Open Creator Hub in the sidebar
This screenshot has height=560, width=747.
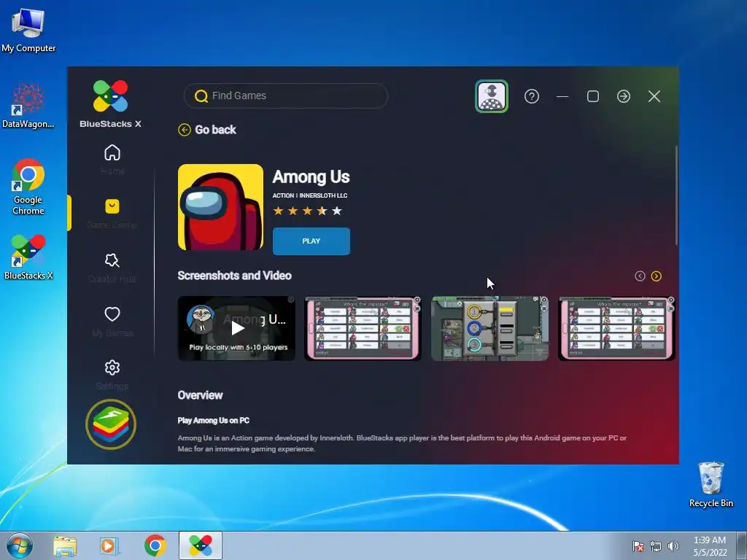click(112, 267)
